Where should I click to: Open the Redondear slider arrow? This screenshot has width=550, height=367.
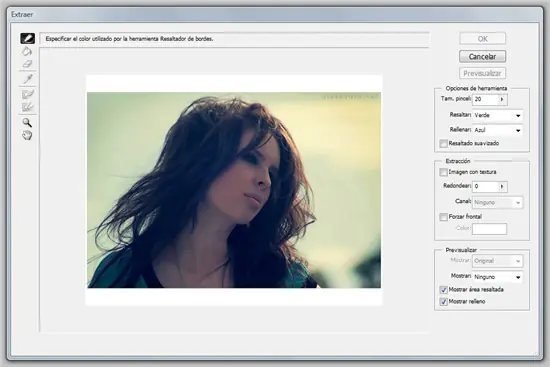pos(502,187)
